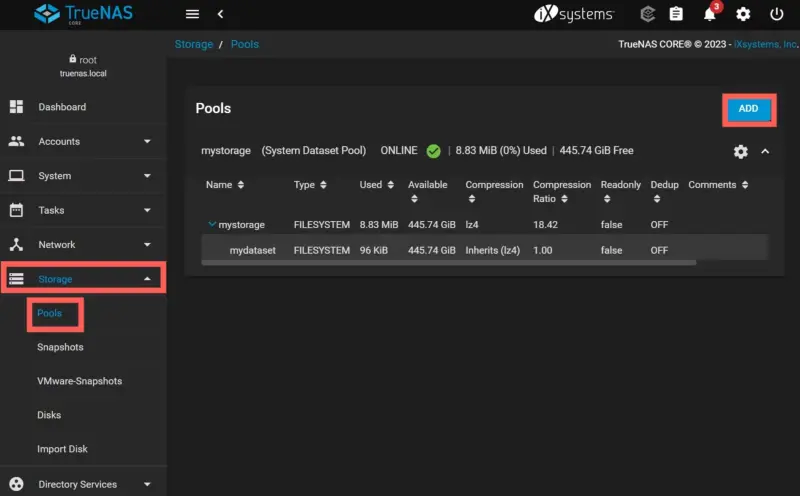800x496 pixels.
Task: Open alerts bell with 3 notifications
Action: (x=710, y=14)
